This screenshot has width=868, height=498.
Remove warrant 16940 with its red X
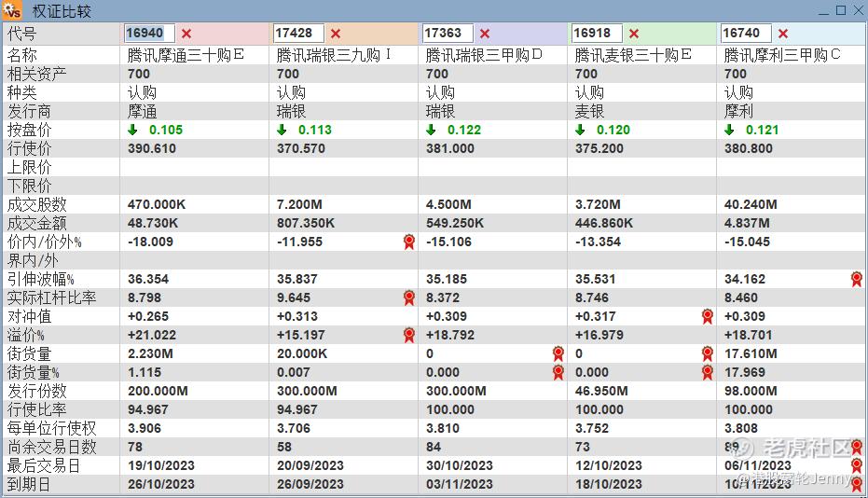click(x=186, y=34)
